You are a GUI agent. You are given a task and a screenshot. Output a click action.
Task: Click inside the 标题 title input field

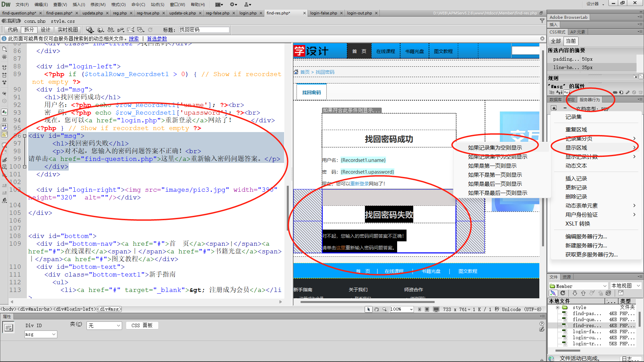(x=203, y=29)
